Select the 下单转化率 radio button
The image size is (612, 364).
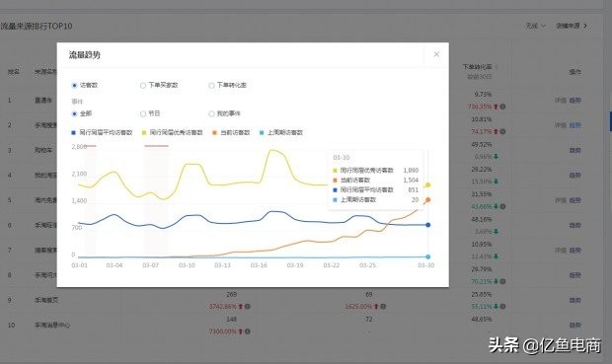pos(211,85)
